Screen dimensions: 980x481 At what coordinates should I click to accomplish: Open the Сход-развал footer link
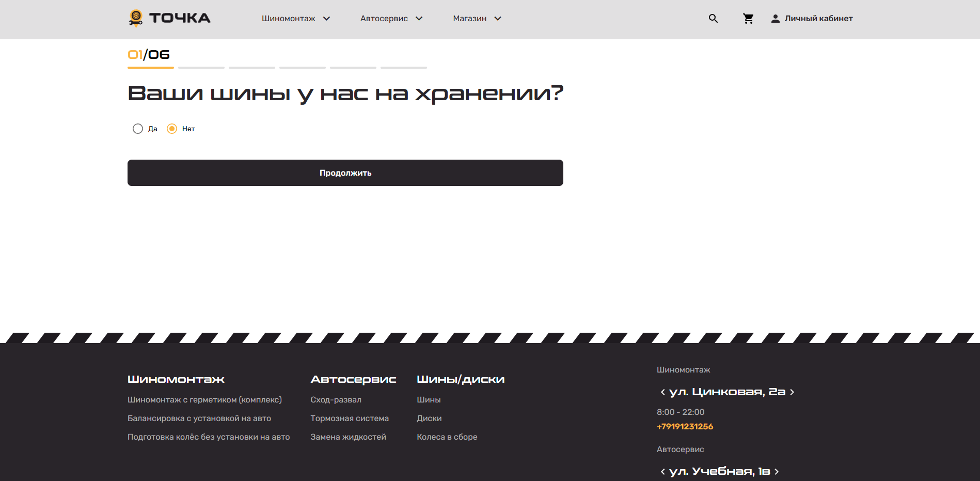click(336, 400)
